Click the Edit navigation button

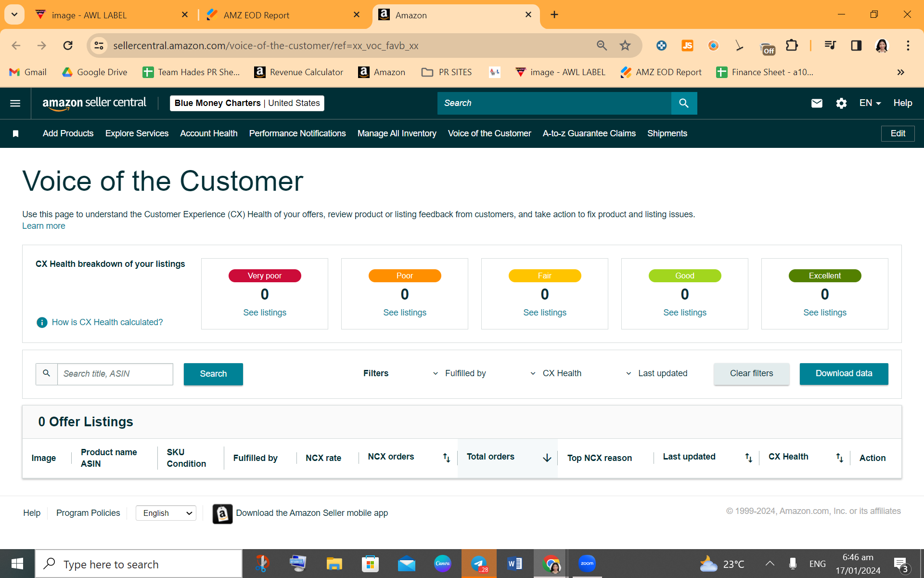898,133
